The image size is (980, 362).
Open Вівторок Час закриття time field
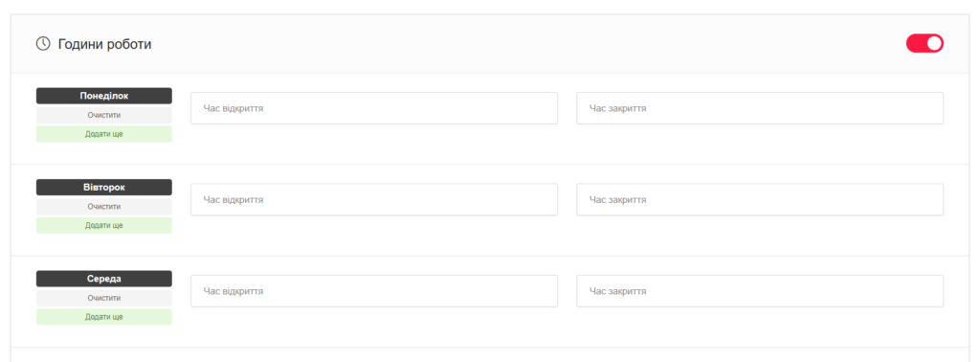click(x=759, y=199)
